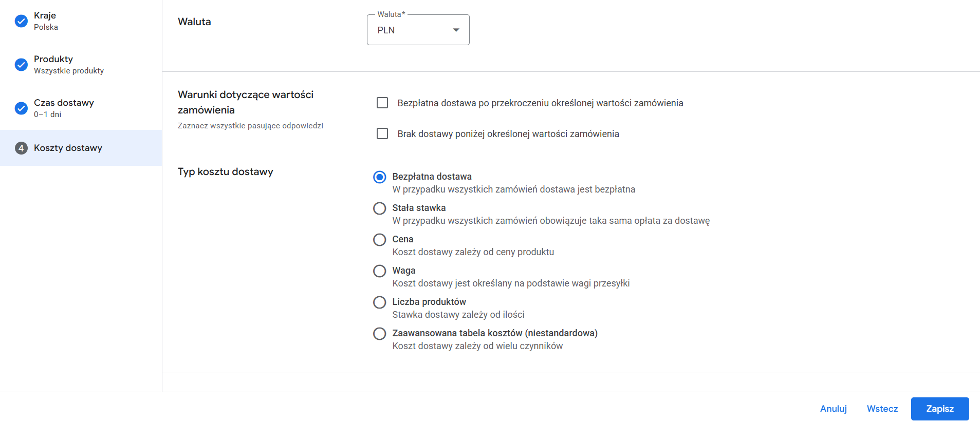Click '0–1 dni' subtitle in sidebar
This screenshot has width=980, height=422.
[x=47, y=114]
